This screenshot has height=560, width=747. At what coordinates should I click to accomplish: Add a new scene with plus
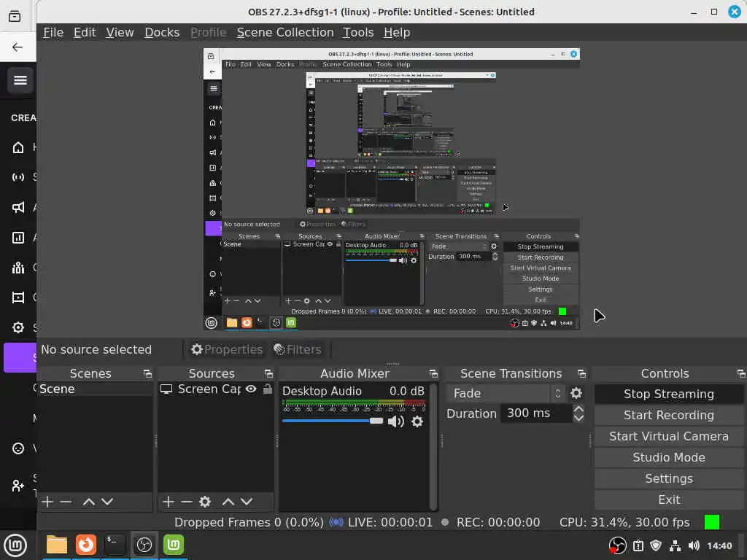click(47, 502)
